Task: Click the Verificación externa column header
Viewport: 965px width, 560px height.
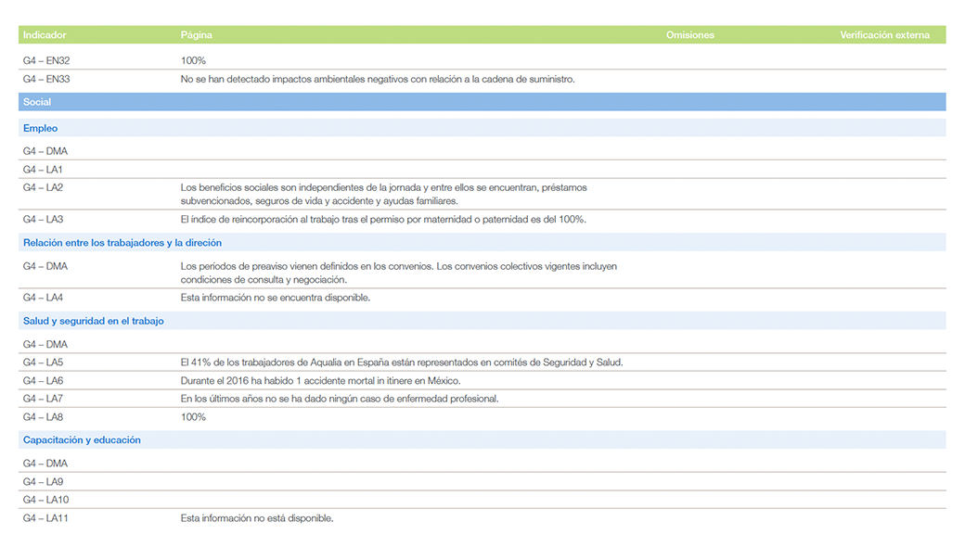Action: 884,35
